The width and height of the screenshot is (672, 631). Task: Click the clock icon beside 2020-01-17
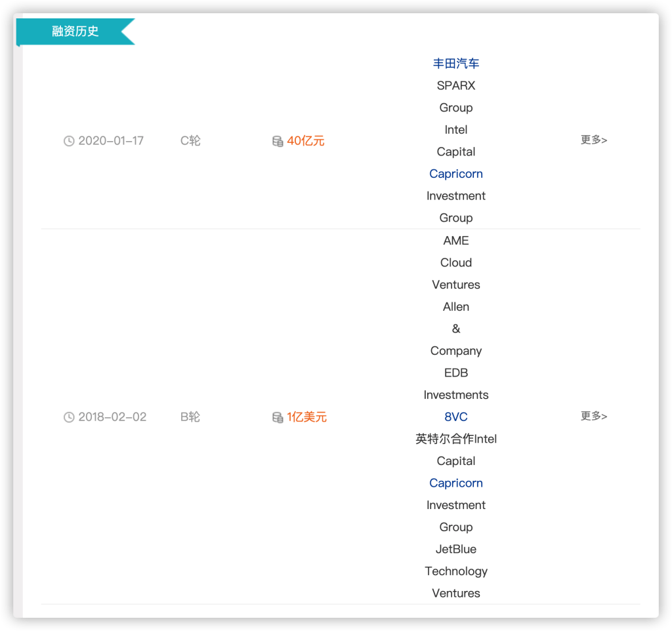[x=69, y=141]
